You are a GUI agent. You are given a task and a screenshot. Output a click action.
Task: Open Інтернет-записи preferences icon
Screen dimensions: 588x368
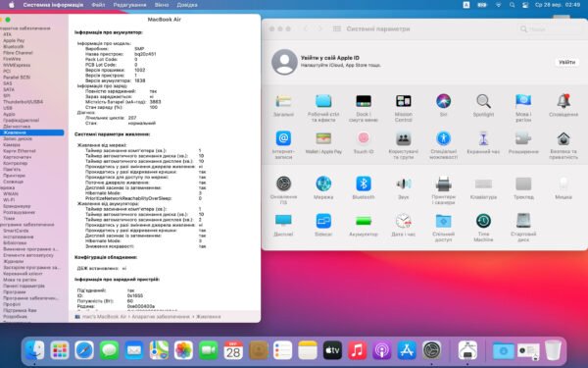click(x=283, y=138)
